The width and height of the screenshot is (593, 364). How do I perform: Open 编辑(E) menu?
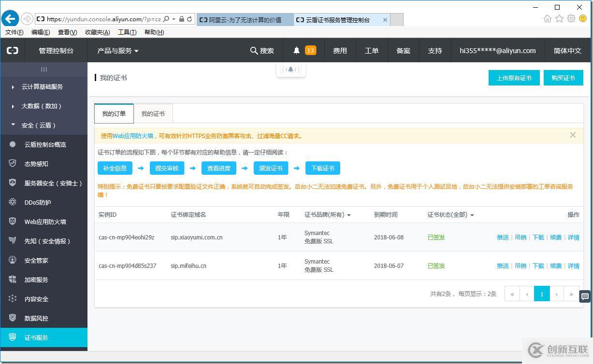[x=41, y=32]
